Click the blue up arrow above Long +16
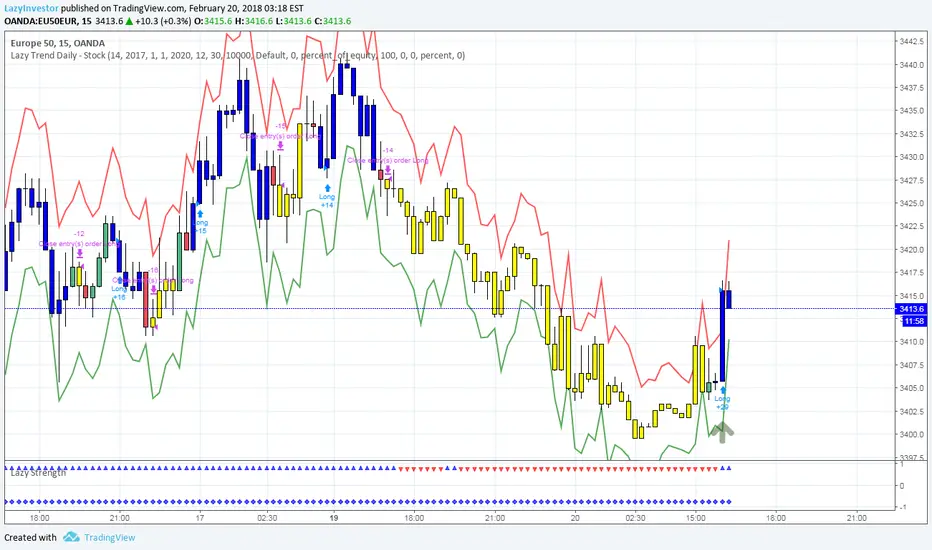 coord(119,280)
